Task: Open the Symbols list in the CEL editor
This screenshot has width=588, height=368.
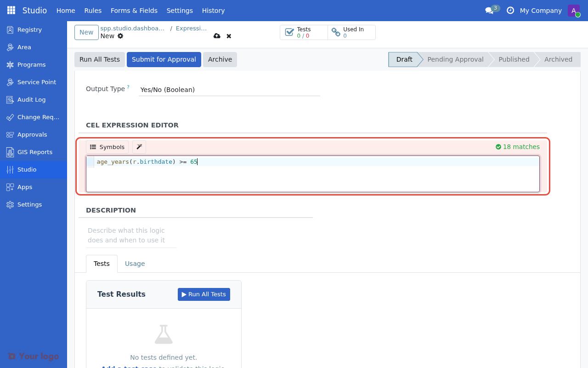Action: pos(107,147)
